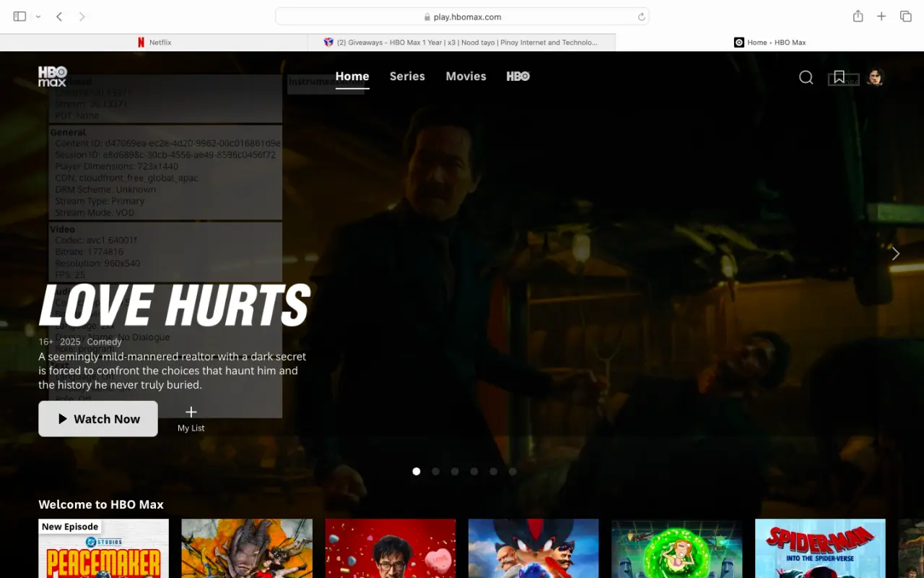Open the Series navigation tab

click(x=407, y=77)
